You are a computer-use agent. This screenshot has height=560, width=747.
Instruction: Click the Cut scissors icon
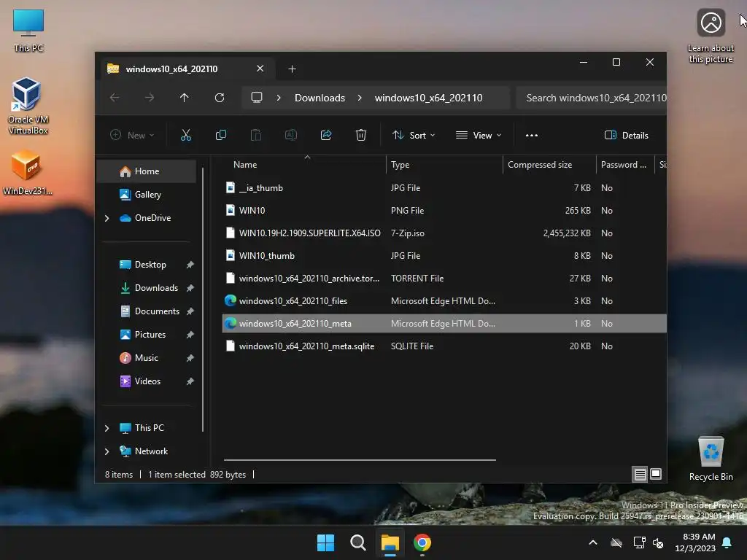pyautogui.click(x=186, y=135)
